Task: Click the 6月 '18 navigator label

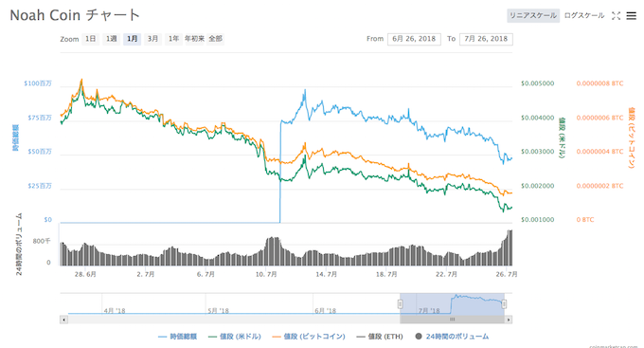Action: [x=325, y=311]
